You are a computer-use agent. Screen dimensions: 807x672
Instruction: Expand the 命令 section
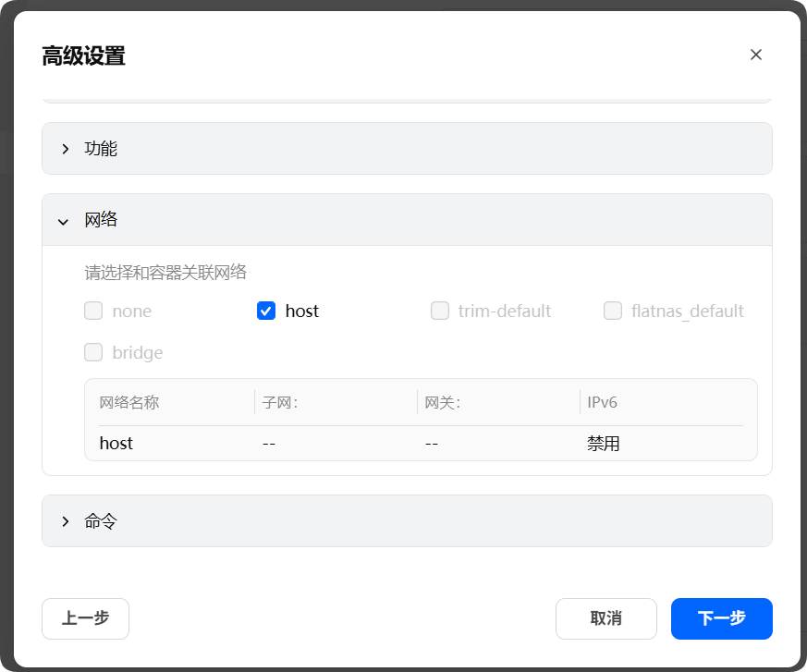(102, 520)
